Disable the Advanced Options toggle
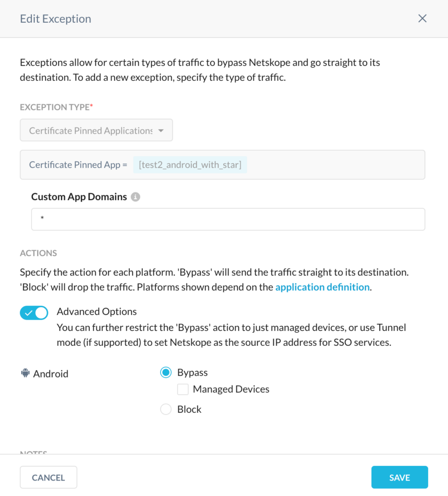448x496 pixels. point(34,312)
